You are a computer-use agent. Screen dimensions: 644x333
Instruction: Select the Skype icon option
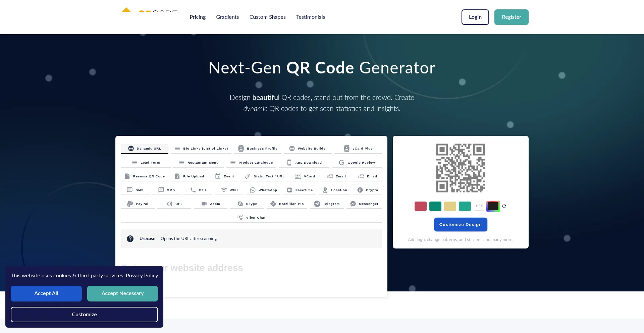pos(240,204)
